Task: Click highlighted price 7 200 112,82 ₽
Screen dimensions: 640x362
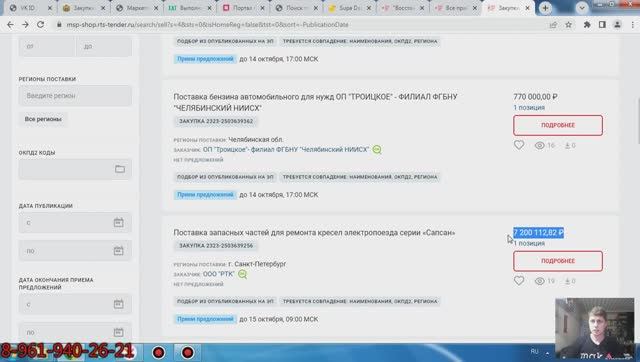Action: (538, 233)
